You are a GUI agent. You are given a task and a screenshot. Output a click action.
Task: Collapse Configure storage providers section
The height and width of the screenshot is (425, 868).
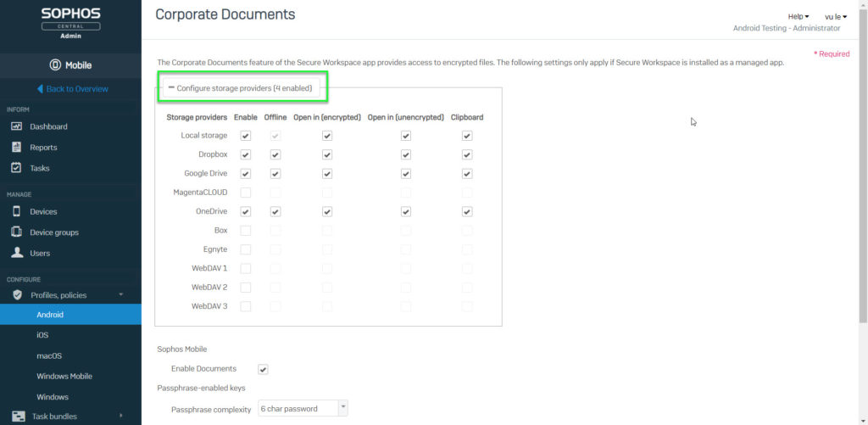pyautogui.click(x=242, y=88)
